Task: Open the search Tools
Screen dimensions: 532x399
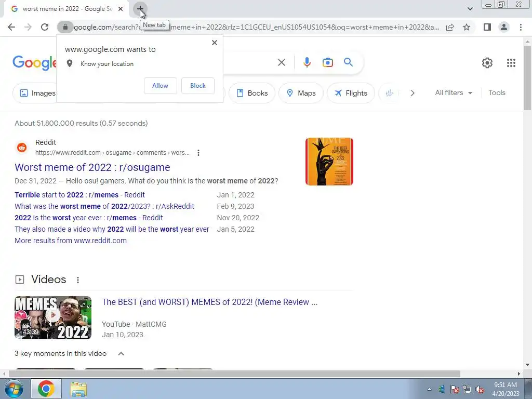Action: coord(497,92)
